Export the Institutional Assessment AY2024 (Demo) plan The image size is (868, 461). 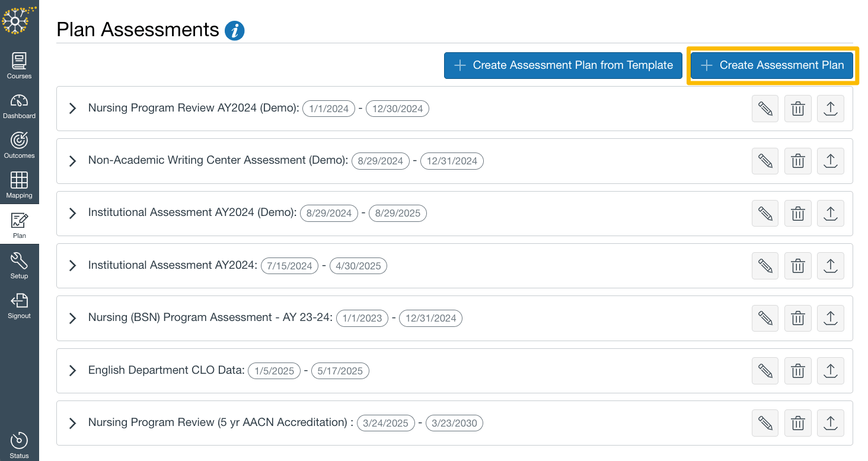(830, 213)
